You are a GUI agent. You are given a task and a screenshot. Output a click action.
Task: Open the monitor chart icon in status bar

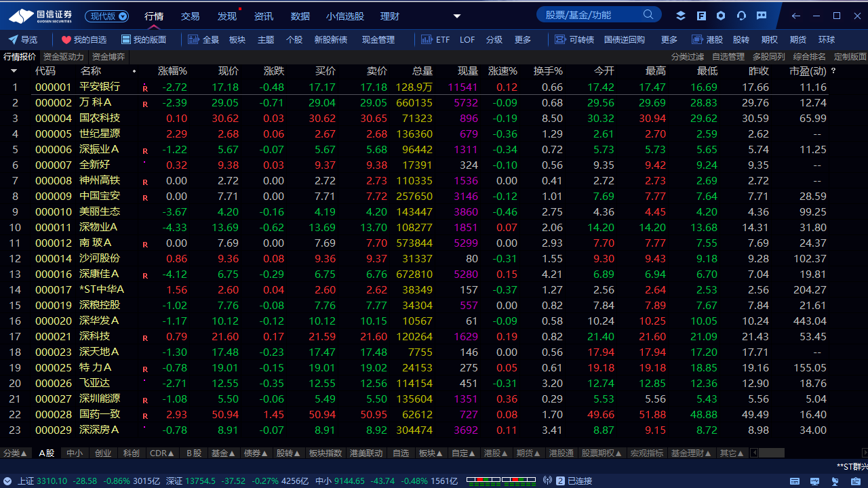click(x=814, y=481)
